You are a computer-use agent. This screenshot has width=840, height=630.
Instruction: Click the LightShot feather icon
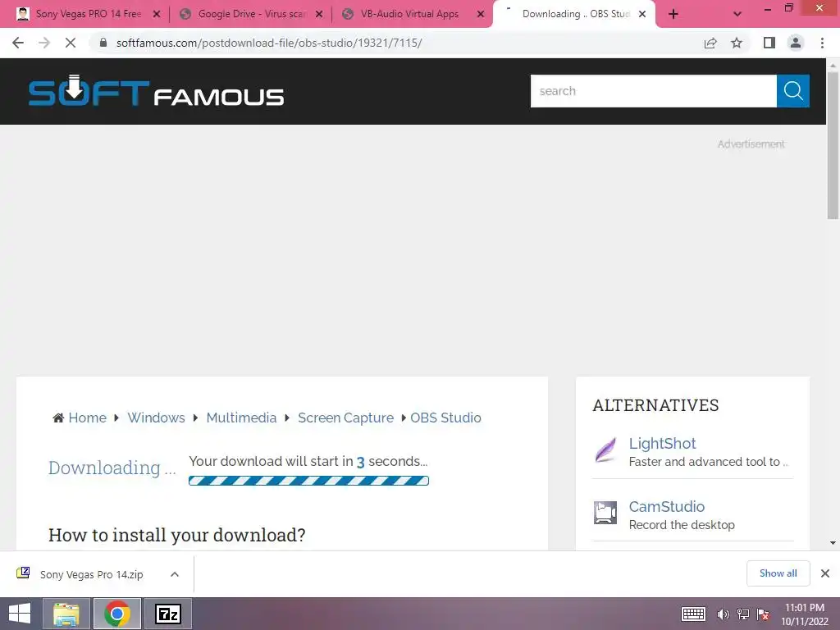605,450
